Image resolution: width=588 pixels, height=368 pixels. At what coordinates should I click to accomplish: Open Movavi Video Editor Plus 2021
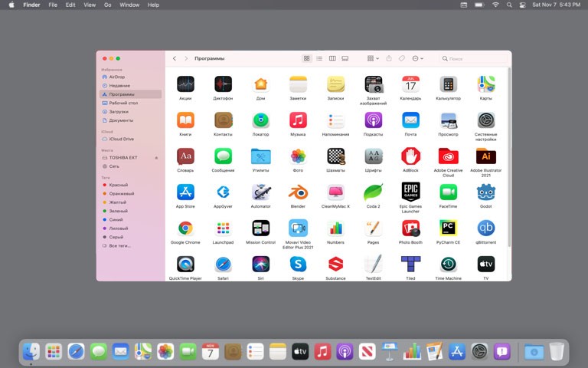tap(298, 228)
